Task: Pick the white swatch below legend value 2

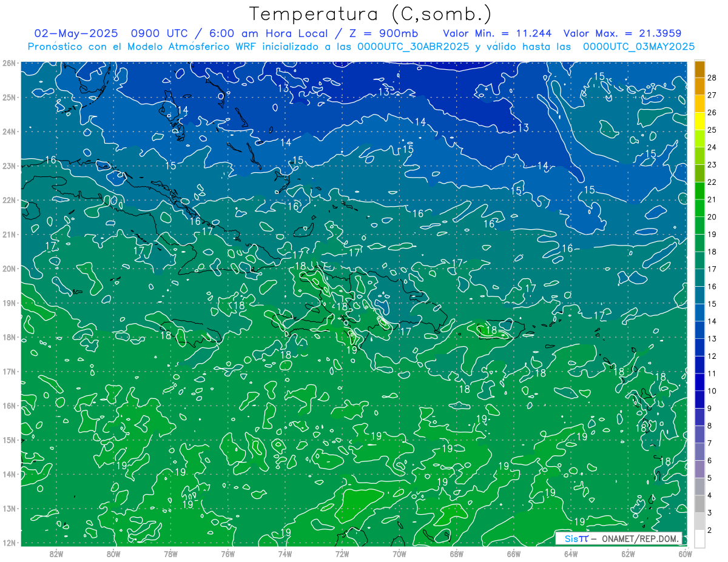Action: point(699,538)
